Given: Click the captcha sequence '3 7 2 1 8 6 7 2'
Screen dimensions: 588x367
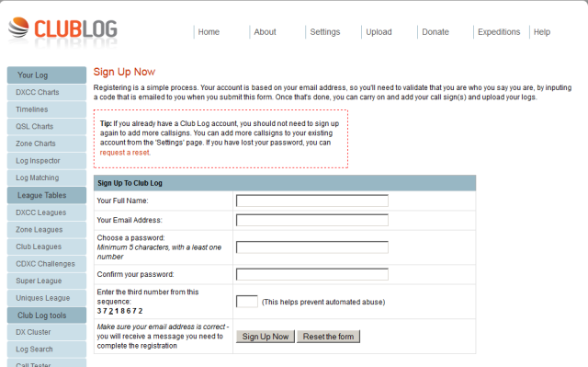Looking at the screenshot, I should pos(119,311).
